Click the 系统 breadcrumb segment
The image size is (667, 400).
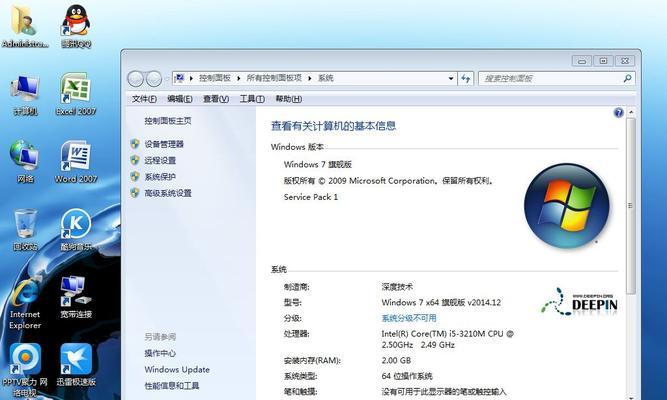click(326, 78)
